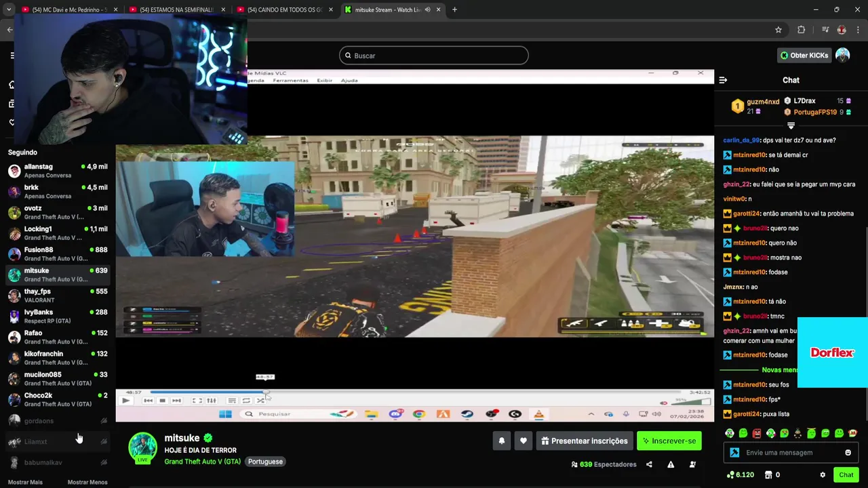The image size is (868, 488).
Task: Open the emoji picker in message box
Action: pyautogui.click(x=848, y=453)
